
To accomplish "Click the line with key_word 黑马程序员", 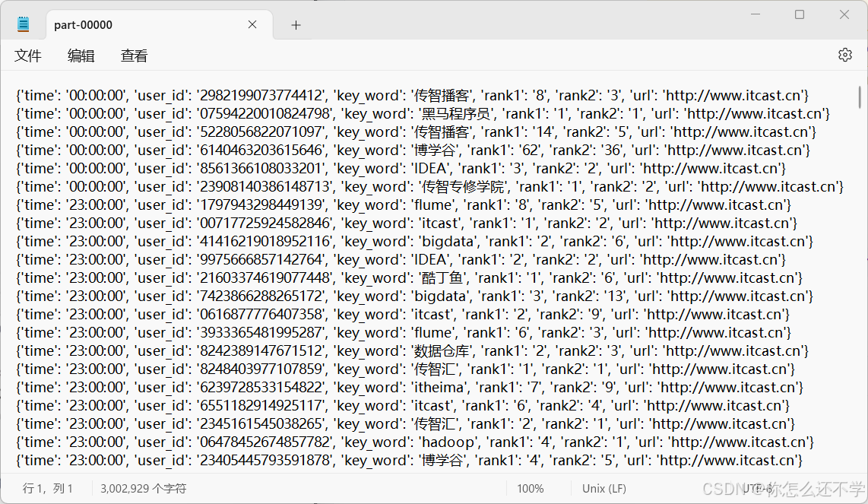I will 423,113.
